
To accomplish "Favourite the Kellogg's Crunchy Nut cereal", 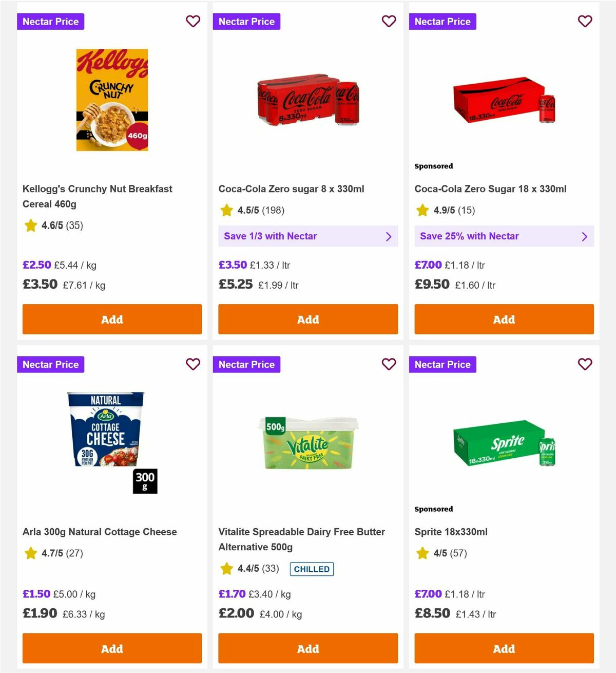I will (x=193, y=22).
